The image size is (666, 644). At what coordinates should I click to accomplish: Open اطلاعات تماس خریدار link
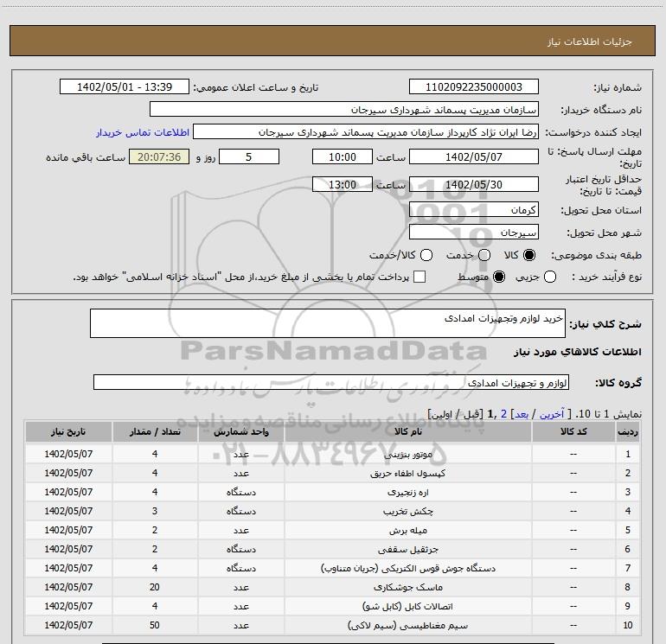[x=143, y=132]
